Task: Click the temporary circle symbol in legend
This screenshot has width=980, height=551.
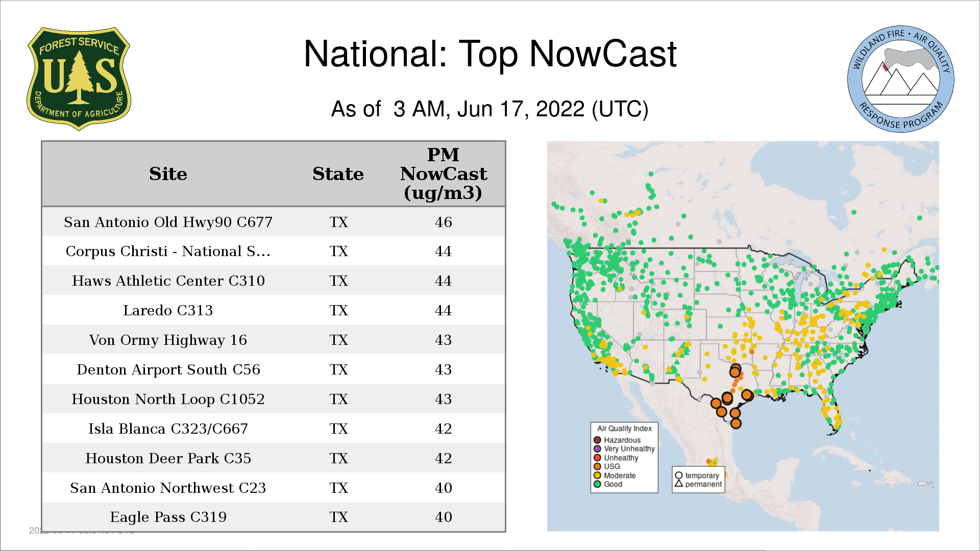Action: pyautogui.click(x=679, y=475)
